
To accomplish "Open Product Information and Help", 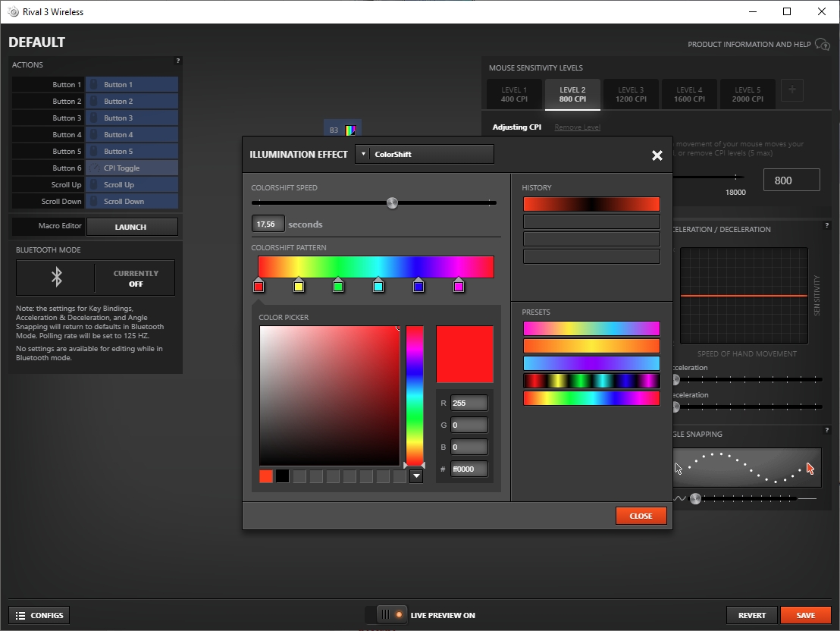I will click(749, 44).
